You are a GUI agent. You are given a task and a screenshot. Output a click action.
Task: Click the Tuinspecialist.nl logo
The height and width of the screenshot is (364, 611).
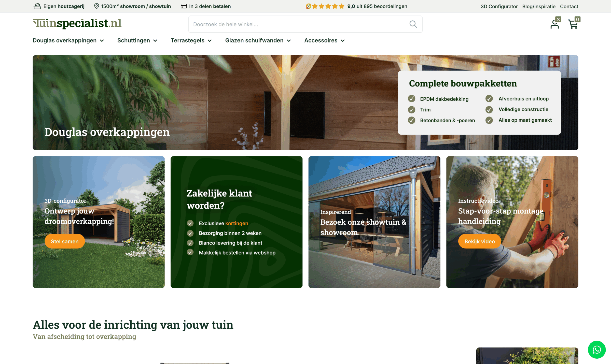pyautogui.click(x=77, y=23)
